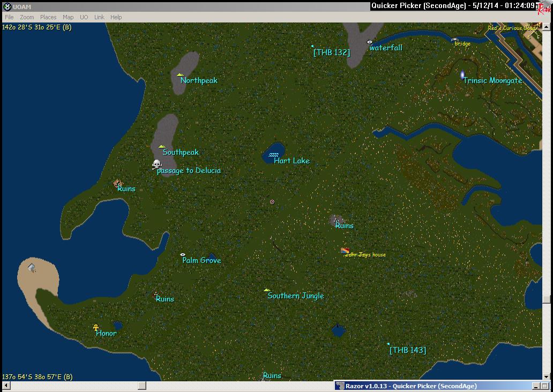Viewport: 553px width, 392px height.
Task: Click the horizontal scrollbar left arrow
Action: [6, 386]
